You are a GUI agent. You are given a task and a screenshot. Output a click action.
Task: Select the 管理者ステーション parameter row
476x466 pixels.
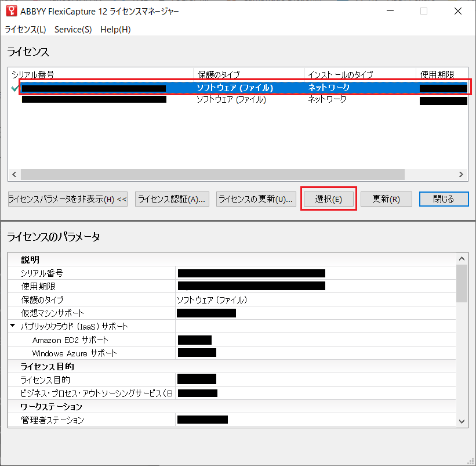click(x=232, y=420)
